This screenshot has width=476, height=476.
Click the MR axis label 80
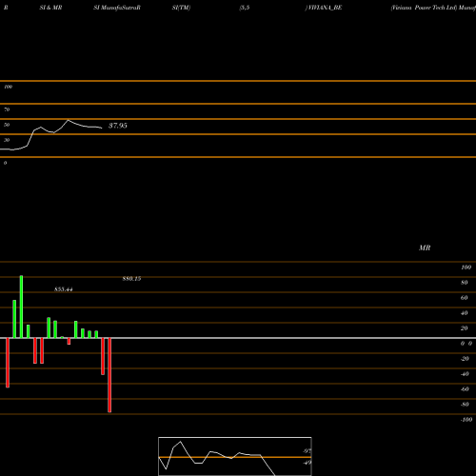click(x=465, y=283)
